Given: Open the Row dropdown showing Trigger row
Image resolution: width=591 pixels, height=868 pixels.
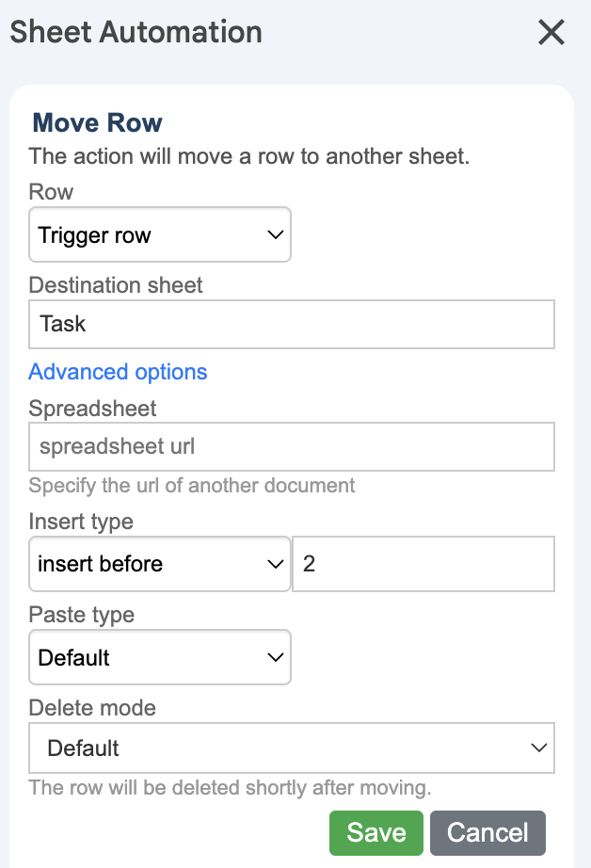Looking at the screenshot, I should (159, 235).
